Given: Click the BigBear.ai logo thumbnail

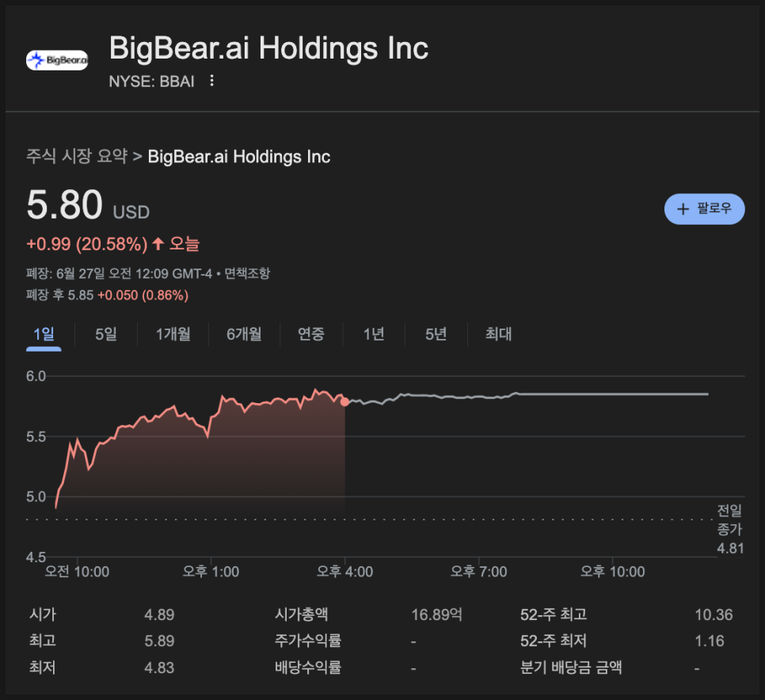Looking at the screenshot, I should point(57,59).
